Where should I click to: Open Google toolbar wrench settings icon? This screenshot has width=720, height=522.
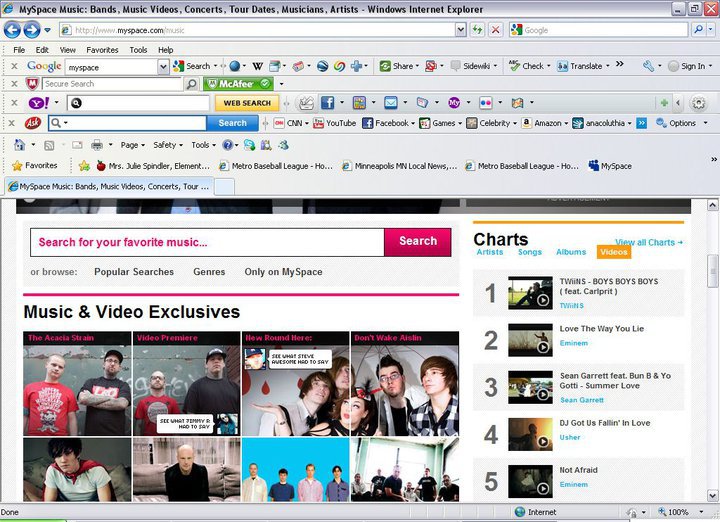point(648,66)
